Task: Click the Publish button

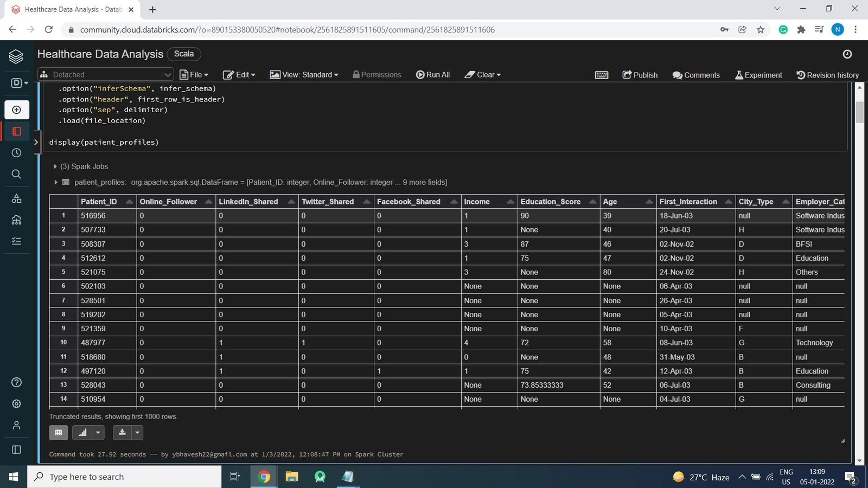Action: 640,75
